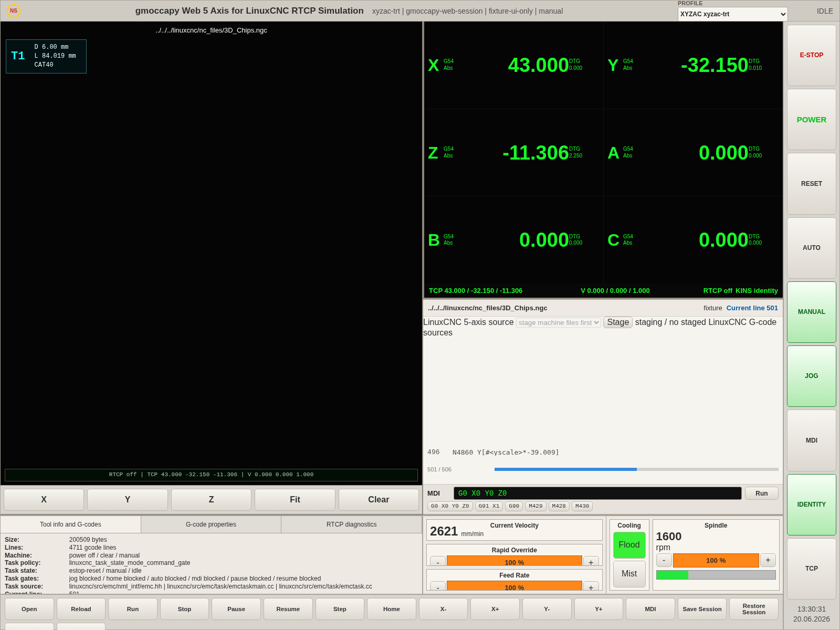This screenshot has height=630, width=840.
Task: Jog Y positive with the Y+ button
Action: coord(598,609)
